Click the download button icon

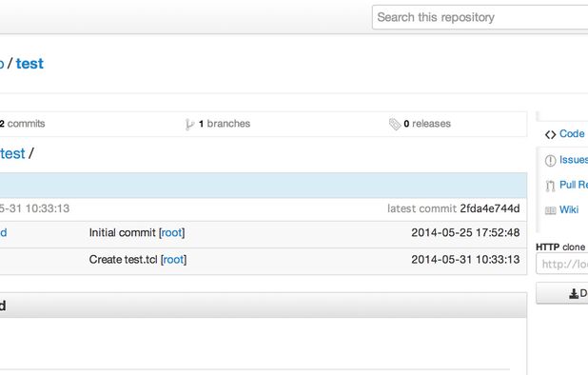click(574, 294)
